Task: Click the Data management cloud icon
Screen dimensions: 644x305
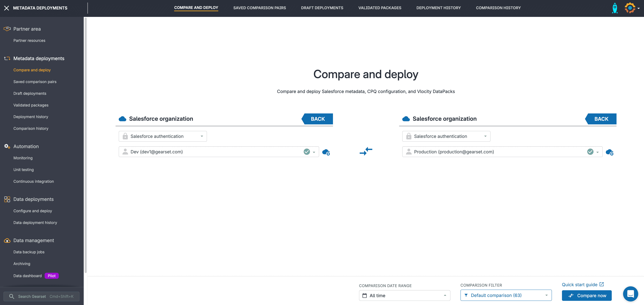Action: click(x=7, y=240)
